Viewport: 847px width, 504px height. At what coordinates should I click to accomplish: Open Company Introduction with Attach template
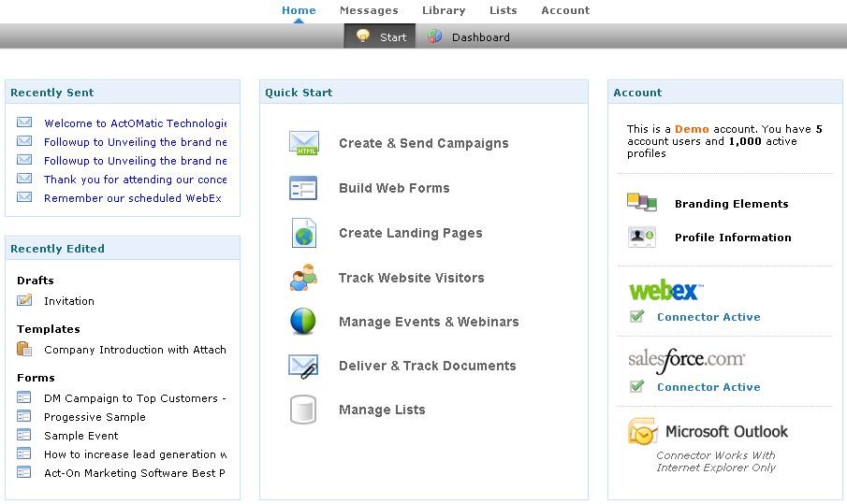(135, 350)
